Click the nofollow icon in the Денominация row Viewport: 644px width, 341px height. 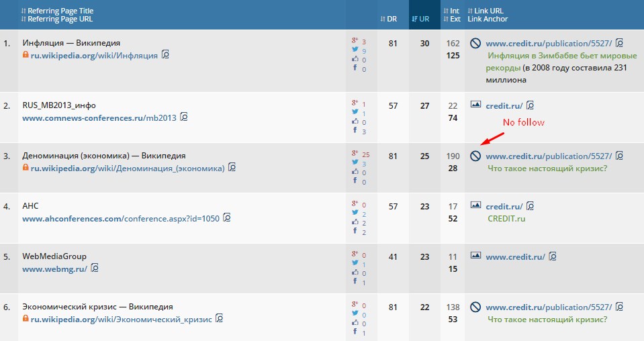pyautogui.click(x=475, y=156)
